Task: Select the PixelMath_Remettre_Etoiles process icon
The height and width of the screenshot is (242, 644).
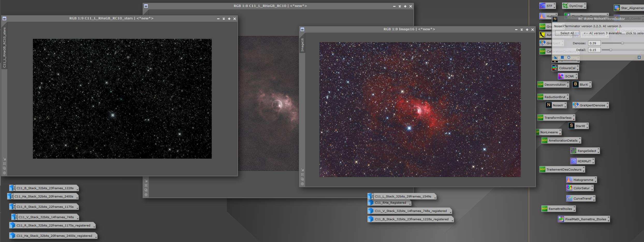Action: click(584, 219)
